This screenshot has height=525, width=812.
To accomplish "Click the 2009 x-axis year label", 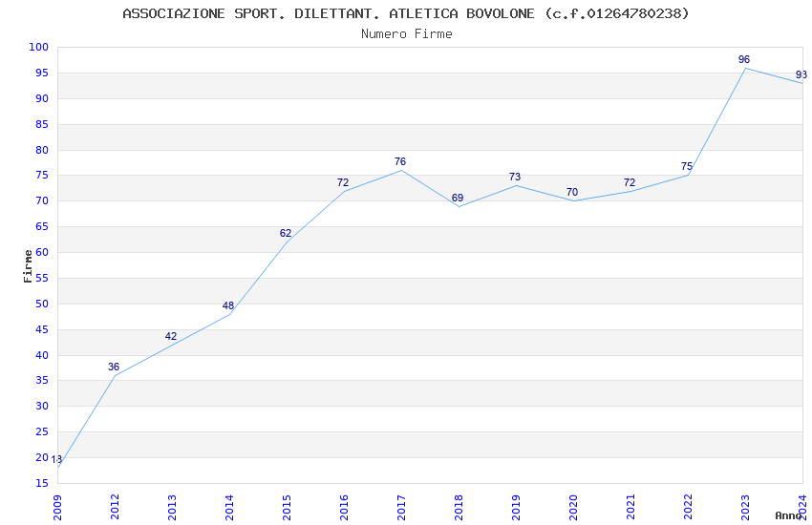I will (x=57, y=507).
